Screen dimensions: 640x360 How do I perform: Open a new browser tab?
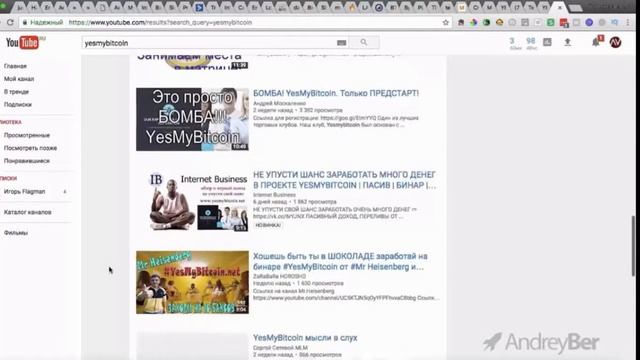pyautogui.click(x=576, y=8)
